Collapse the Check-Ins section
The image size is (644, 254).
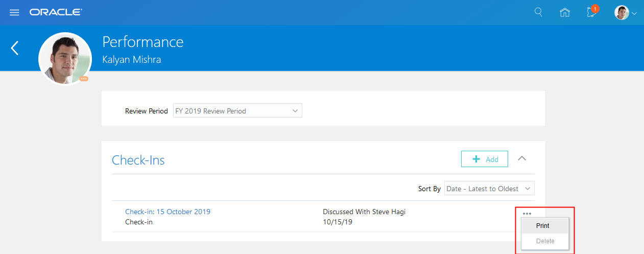point(521,158)
